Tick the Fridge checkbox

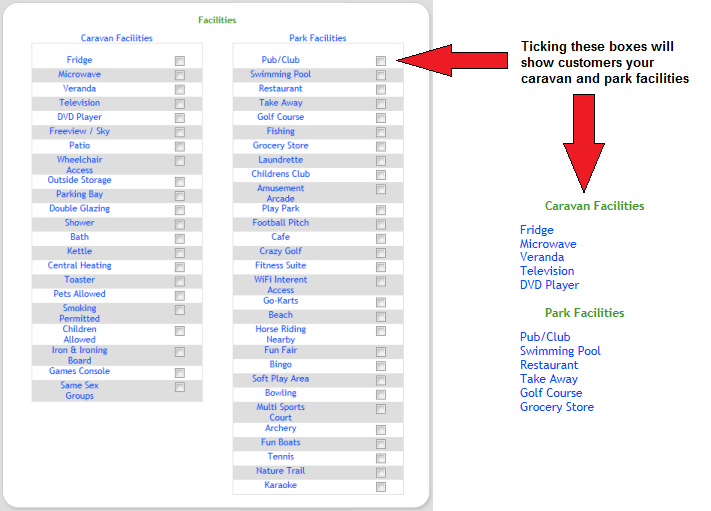(180, 61)
